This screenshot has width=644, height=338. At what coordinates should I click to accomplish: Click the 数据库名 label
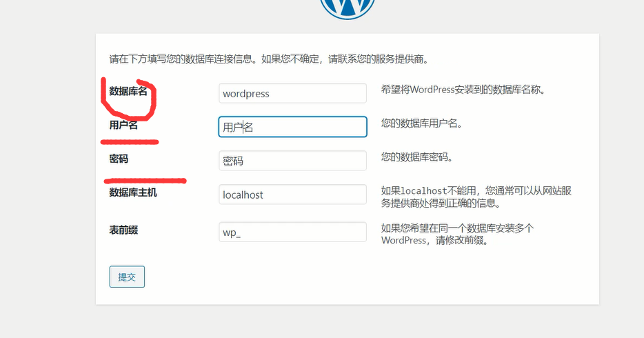pos(128,91)
